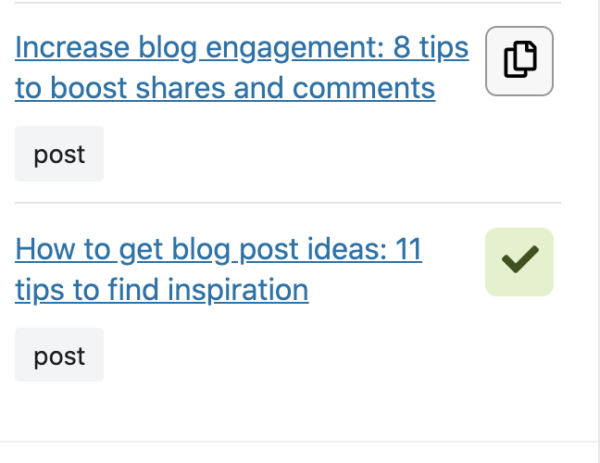Open 'How to get blog post ideas' link
600x463 pixels.
point(218,249)
